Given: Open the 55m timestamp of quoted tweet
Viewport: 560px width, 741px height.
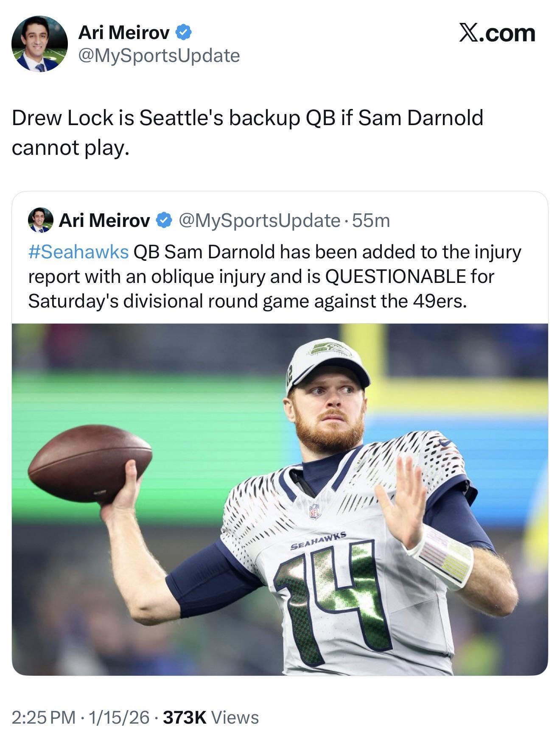Looking at the screenshot, I should point(371,221).
